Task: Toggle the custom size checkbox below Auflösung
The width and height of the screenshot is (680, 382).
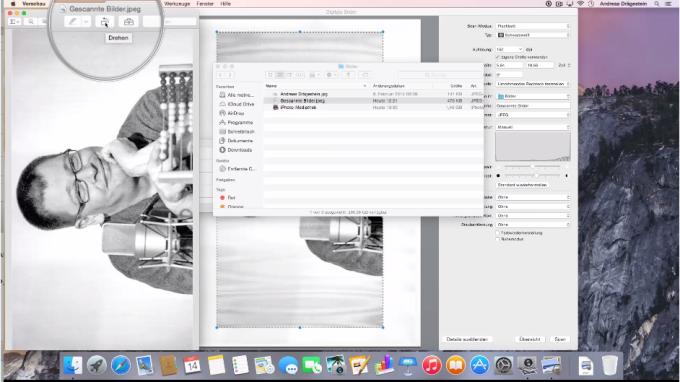Action: click(x=498, y=57)
